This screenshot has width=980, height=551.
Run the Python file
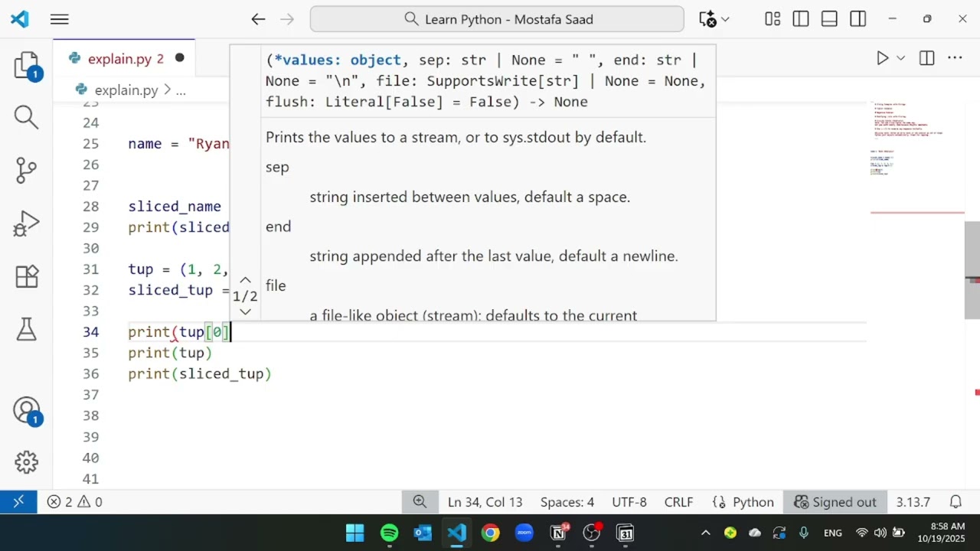882,58
